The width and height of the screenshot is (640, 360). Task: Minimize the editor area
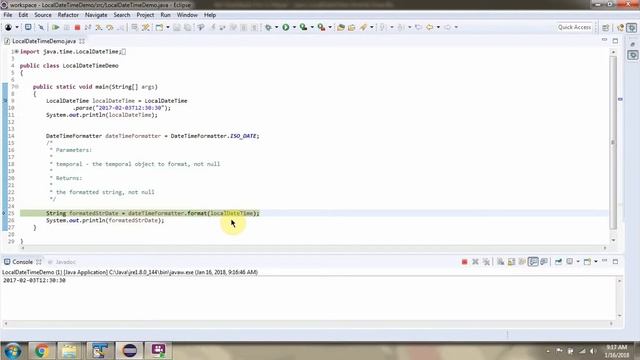coord(604,40)
